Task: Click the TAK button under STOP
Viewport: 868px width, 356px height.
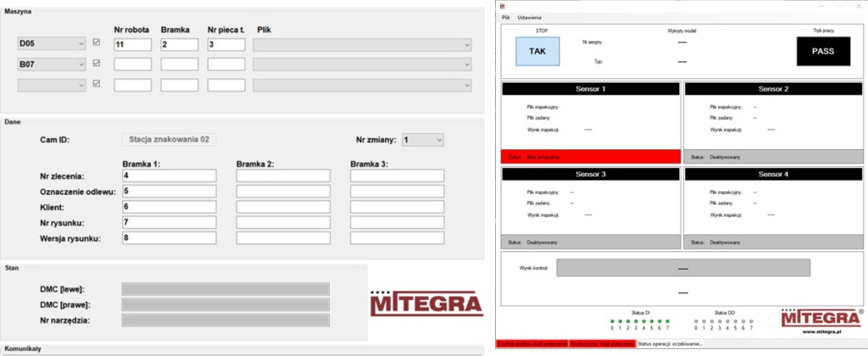Action: 537,51
